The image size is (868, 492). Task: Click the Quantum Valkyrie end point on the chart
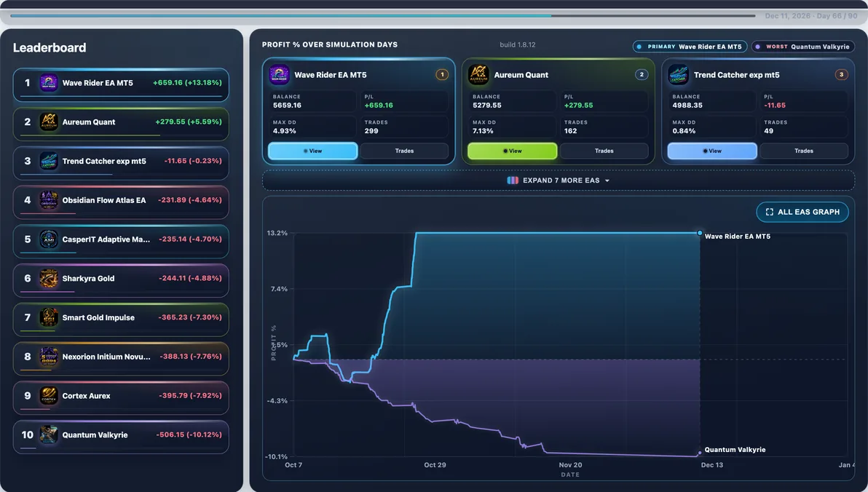[x=700, y=453]
